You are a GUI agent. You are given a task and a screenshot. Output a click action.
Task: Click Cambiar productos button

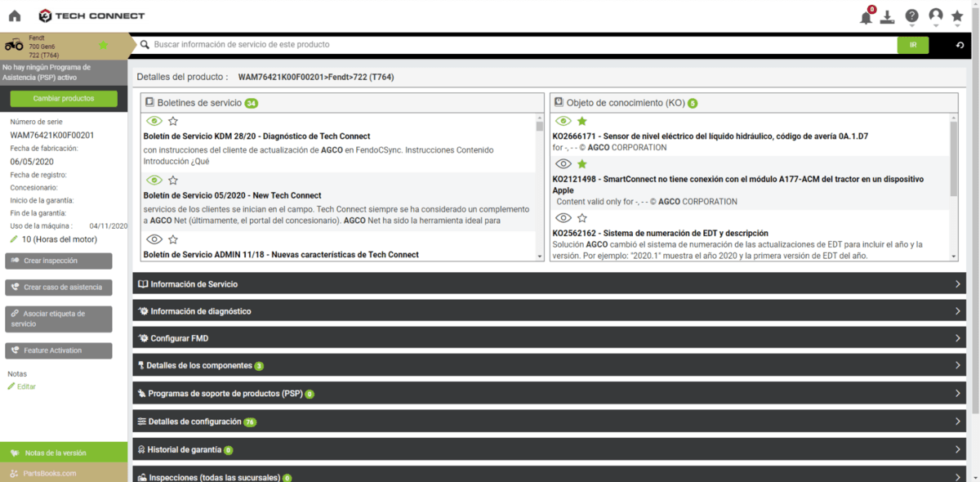pyautogui.click(x=64, y=98)
